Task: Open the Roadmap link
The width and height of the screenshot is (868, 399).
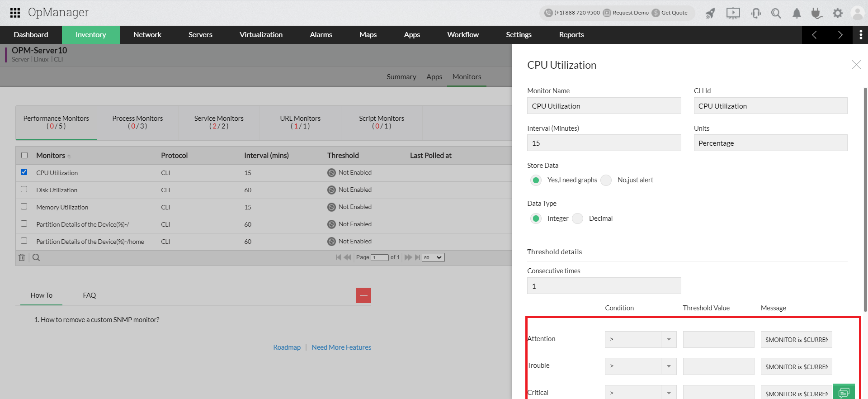Action: [287, 347]
